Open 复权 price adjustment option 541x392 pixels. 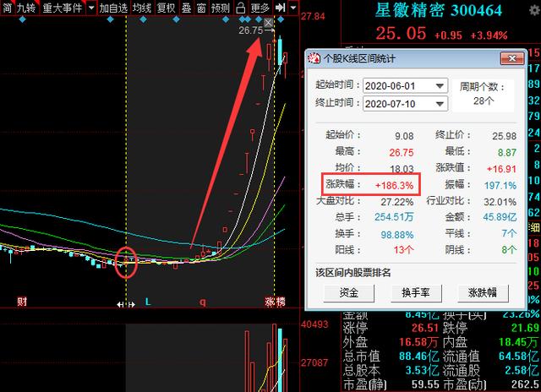pos(166,8)
